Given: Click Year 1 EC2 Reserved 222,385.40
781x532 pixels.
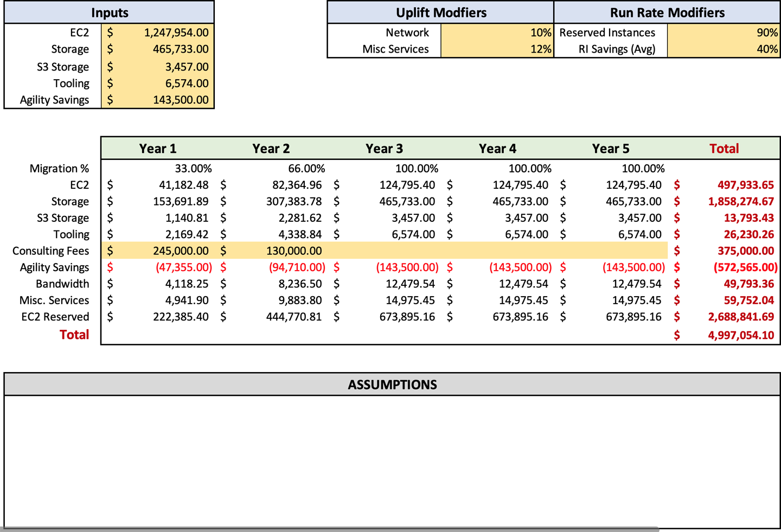Looking at the screenshot, I should (x=181, y=317).
